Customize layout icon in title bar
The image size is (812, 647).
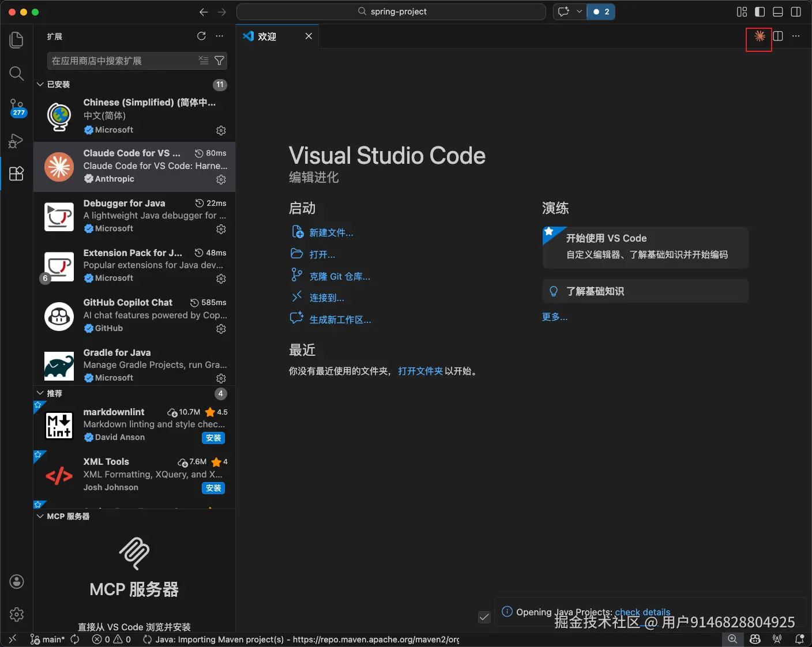click(742, 12)
